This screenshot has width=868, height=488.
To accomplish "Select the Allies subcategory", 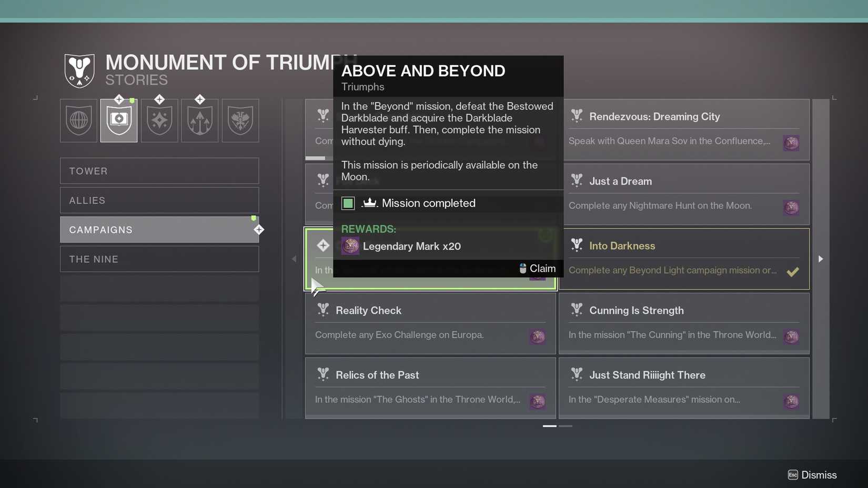I will coord(159,200).
